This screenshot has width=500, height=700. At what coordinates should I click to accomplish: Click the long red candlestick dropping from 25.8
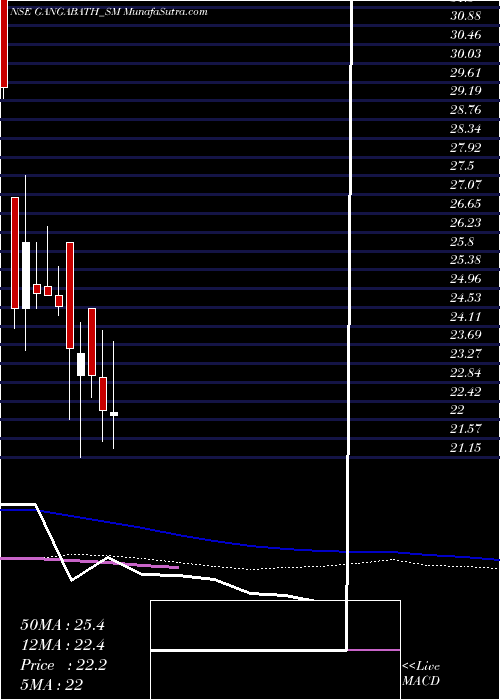(70, 295)
